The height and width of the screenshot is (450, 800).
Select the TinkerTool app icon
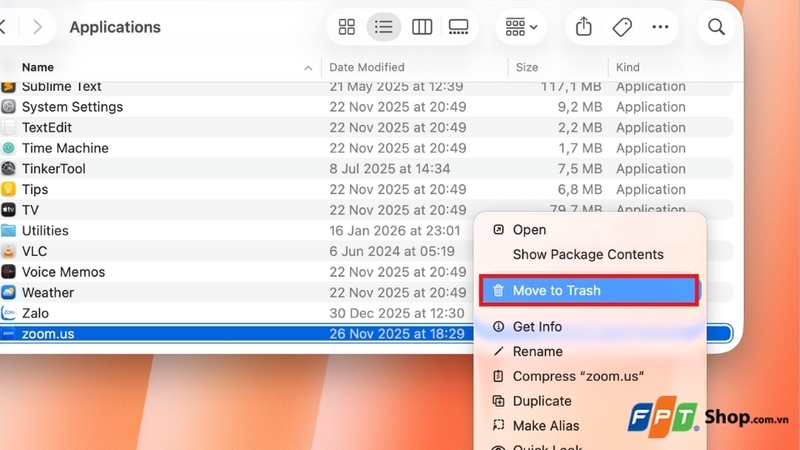pos(8,168)
